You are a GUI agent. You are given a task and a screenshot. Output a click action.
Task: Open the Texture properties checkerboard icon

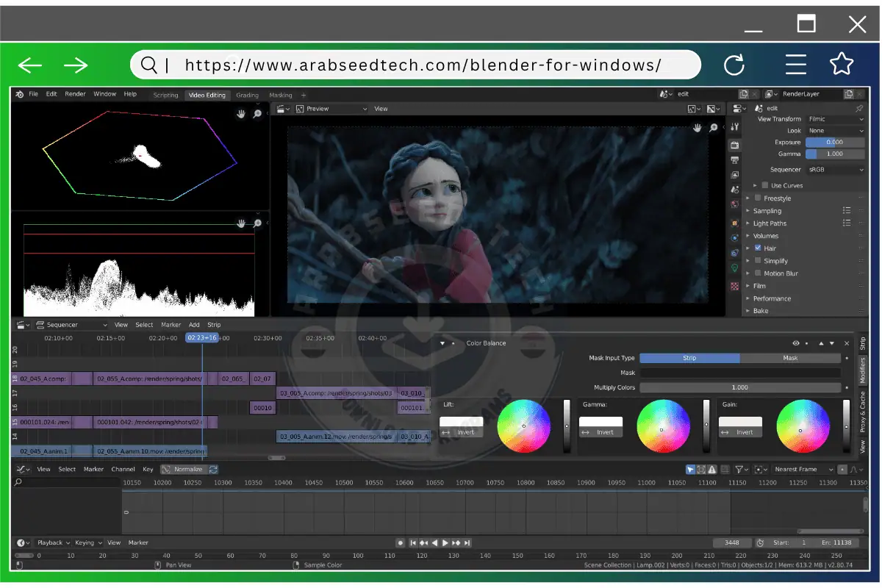pyautogui.click(x=734, y=286)
